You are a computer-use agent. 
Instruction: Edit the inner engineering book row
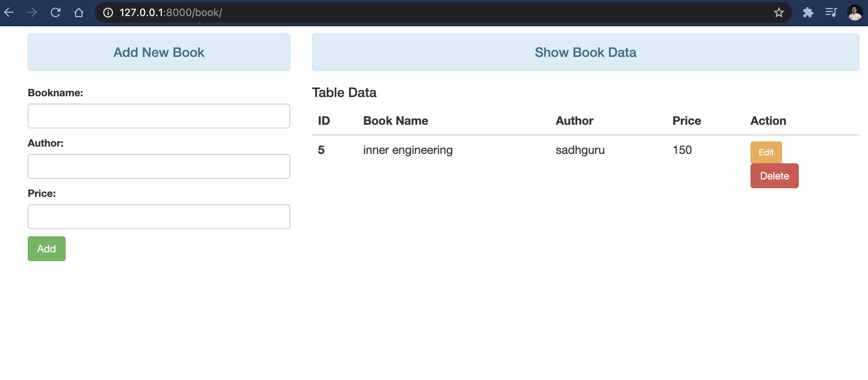(766, 152)
